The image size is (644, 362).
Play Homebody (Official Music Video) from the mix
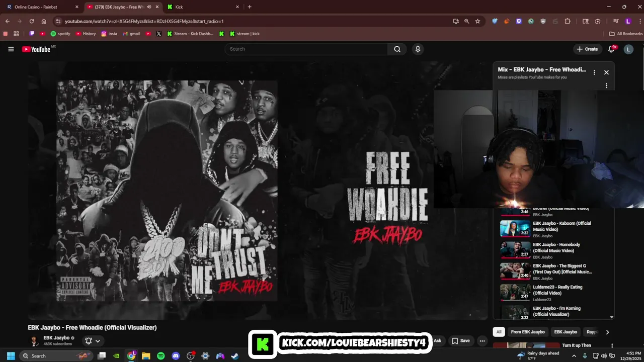click(547, 250)
